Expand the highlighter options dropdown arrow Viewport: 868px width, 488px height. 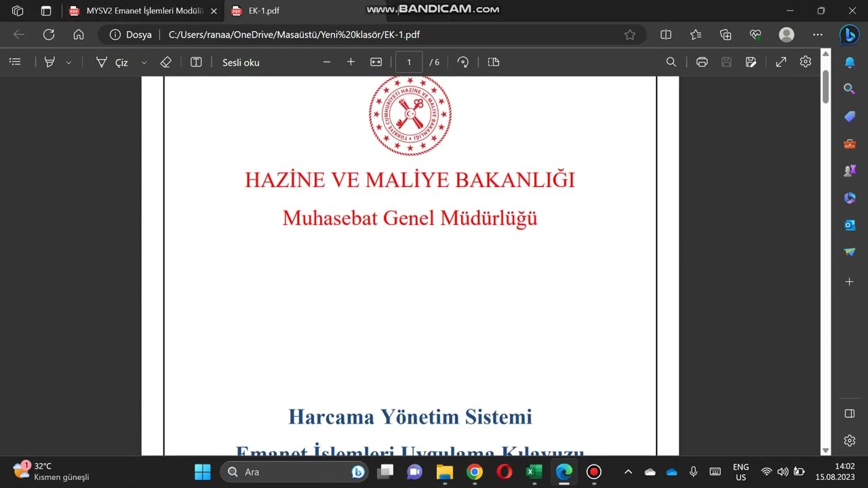pyautogui.click(x=68, y=62)
